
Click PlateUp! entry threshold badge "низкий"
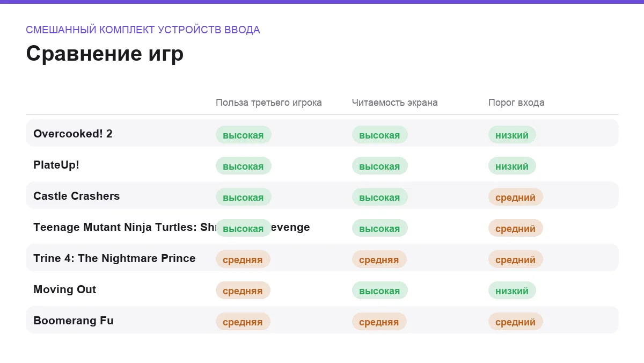pyautogui.click(x=512, y=166)
